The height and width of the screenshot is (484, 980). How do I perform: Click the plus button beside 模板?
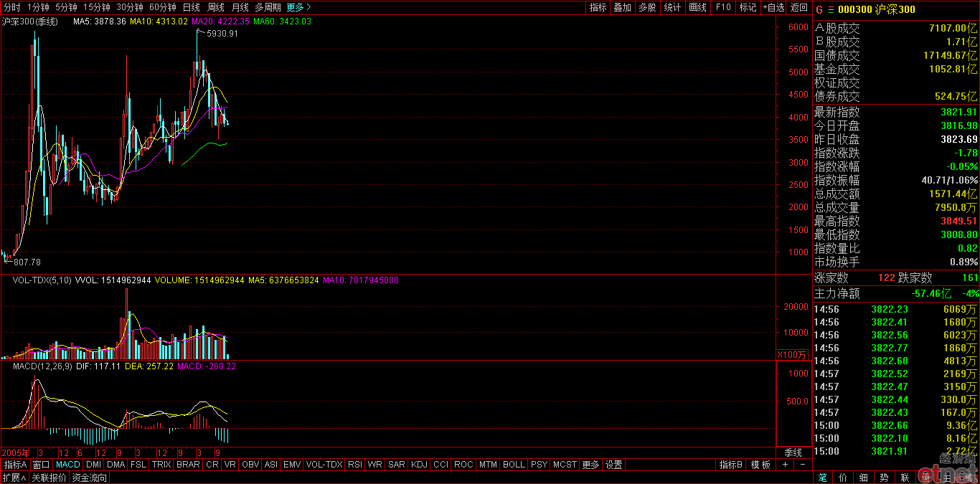coord(785,465)
